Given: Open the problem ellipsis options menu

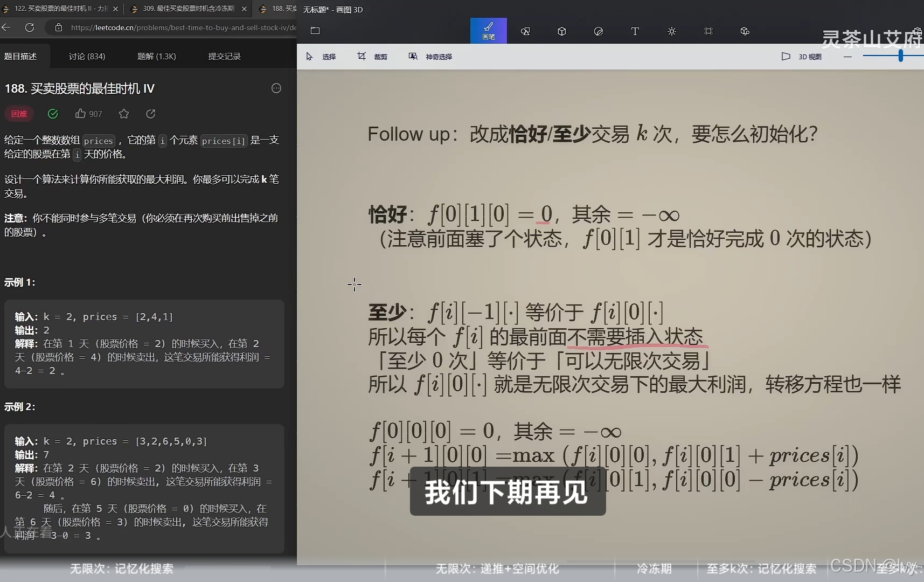Looking at the screenshot, I should tap(276, 88).
